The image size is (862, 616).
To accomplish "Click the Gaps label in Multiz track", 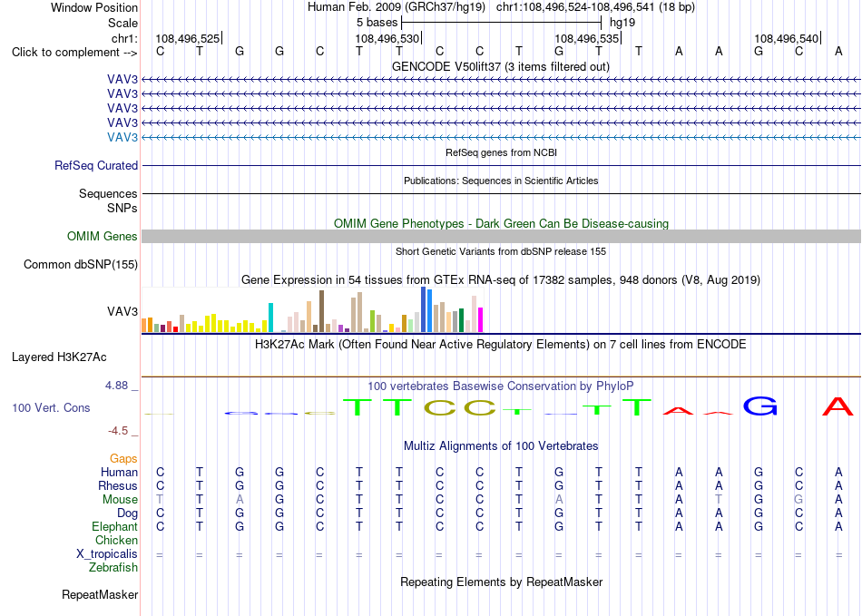I will 123,458.
